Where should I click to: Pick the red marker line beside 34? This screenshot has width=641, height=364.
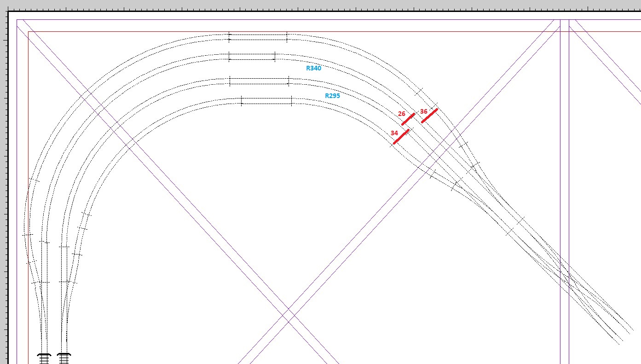coord(401,136)
